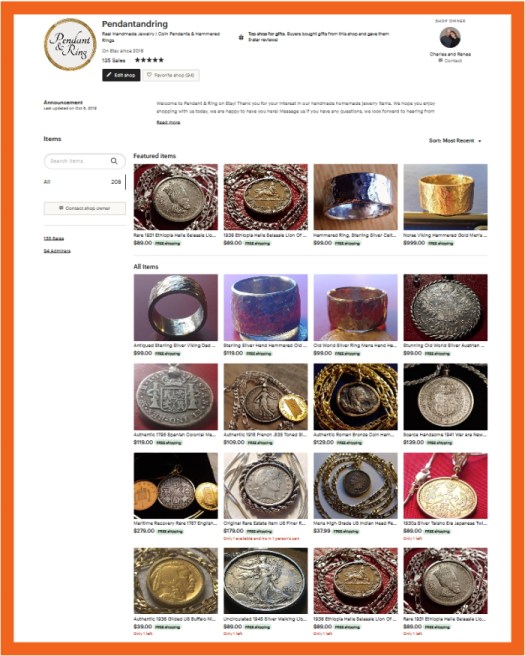Open the 135 Sales link in sidebar
This screenshot has width=525, height=656.
(x=54, y=238)
